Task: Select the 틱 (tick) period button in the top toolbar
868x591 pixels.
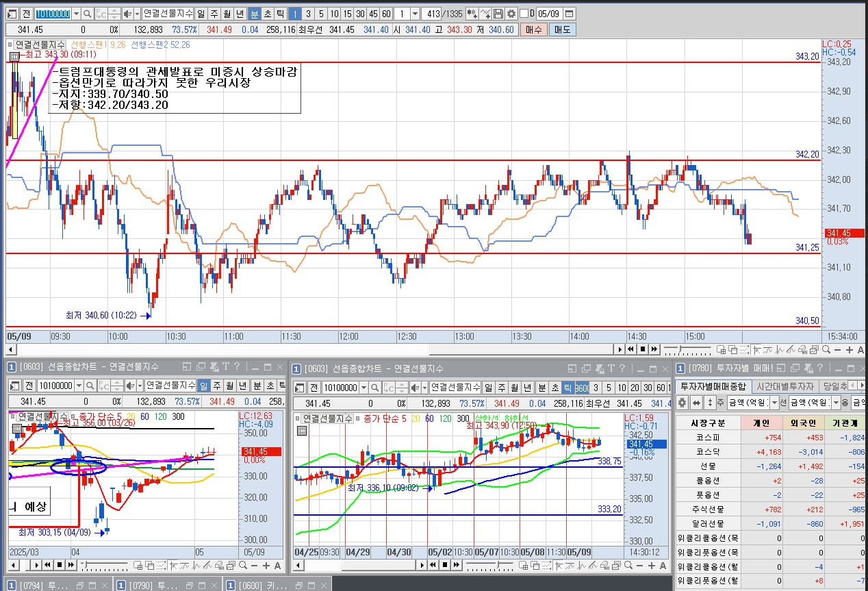Action: click(x=279, y=14)
